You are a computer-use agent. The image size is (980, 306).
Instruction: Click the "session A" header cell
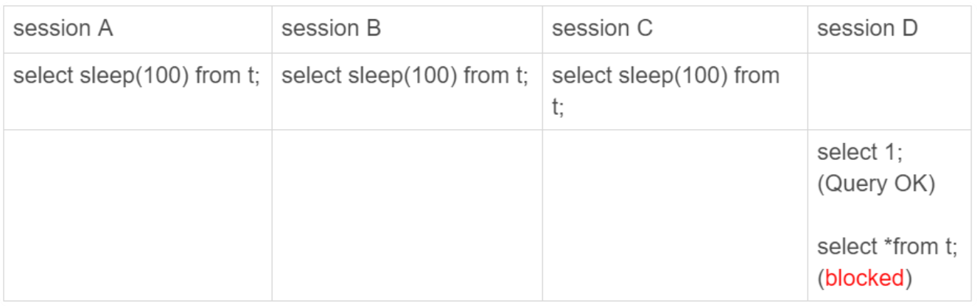(63, 29)
